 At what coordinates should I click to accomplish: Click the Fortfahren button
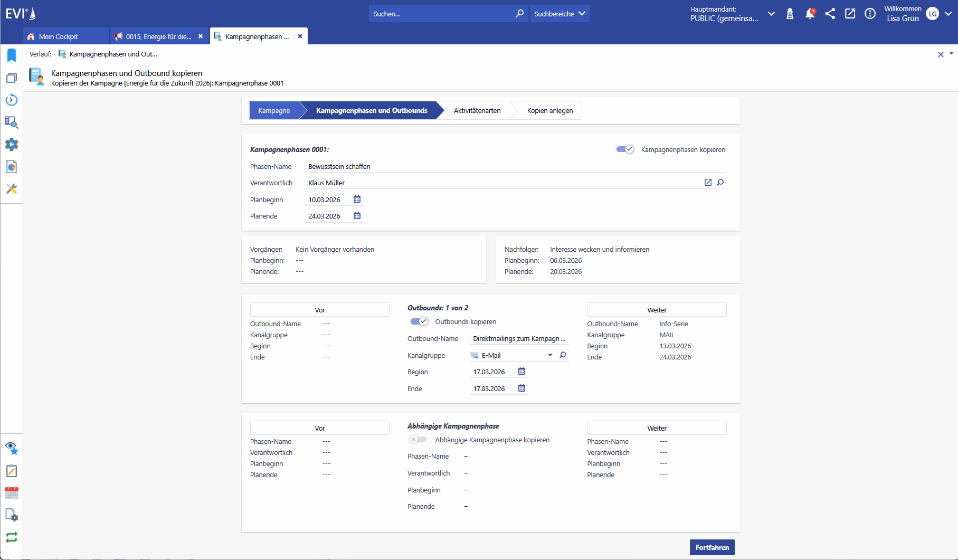[712, 547]
